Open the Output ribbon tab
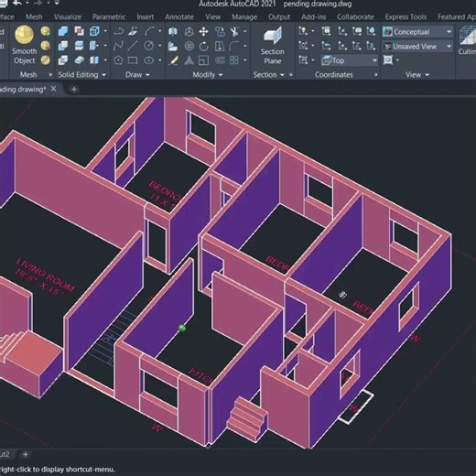This screenshot has height=476, width=476. click(x=279, y=16)
